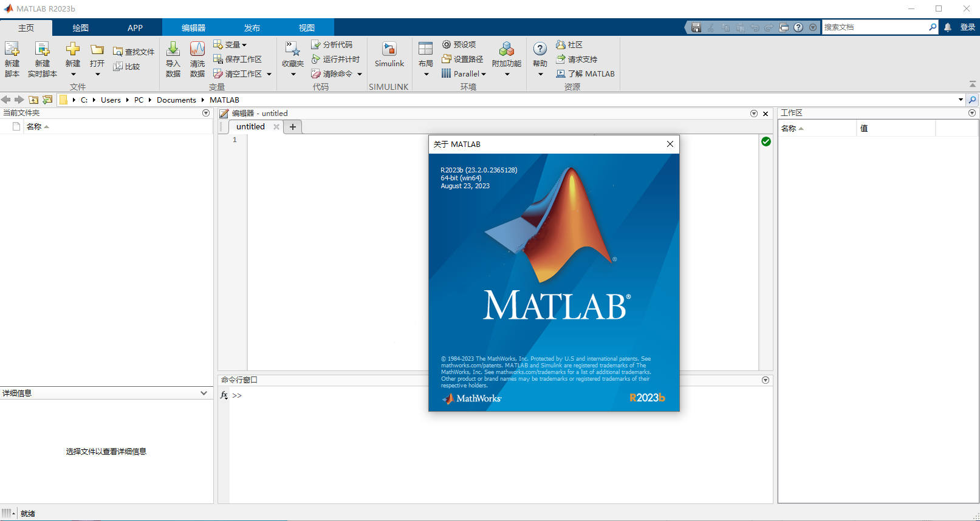Click the green code check indicator
The image size is (980, 521).
(x=766, y=141)
